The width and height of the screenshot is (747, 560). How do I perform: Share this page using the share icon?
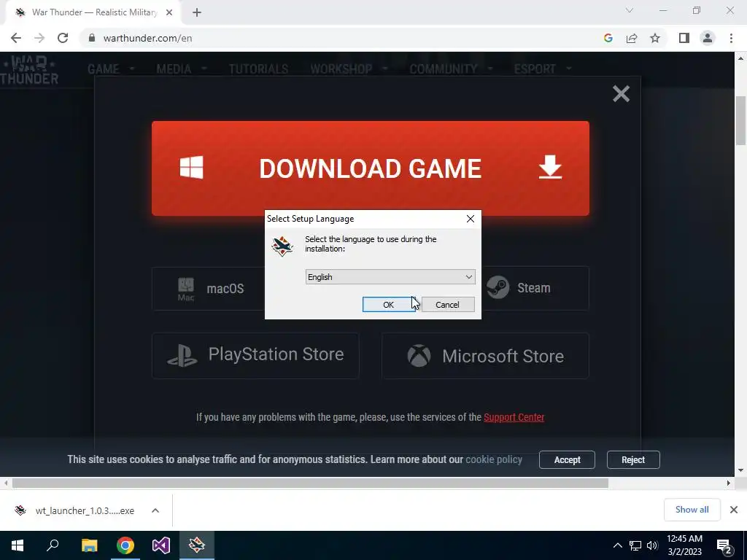pos(632,38)
